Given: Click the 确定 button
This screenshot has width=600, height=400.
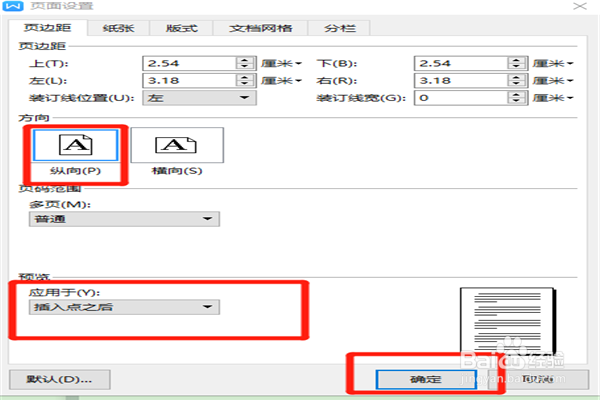Looking at the screenshot, I should (x=426, y=379).
